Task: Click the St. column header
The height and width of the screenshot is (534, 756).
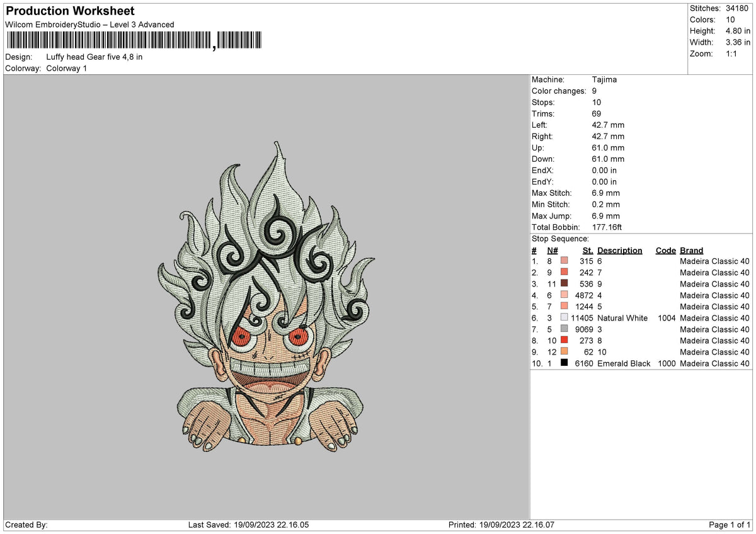Action: (588, 250)
